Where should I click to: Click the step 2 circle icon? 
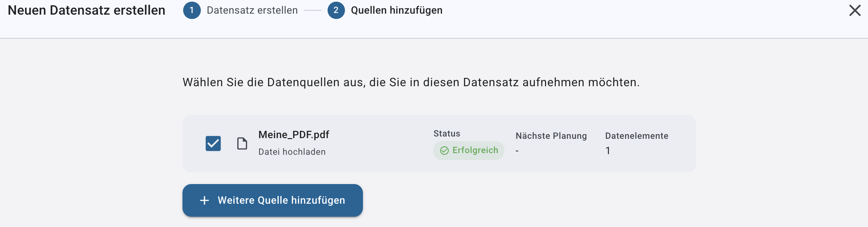[336, 10]
